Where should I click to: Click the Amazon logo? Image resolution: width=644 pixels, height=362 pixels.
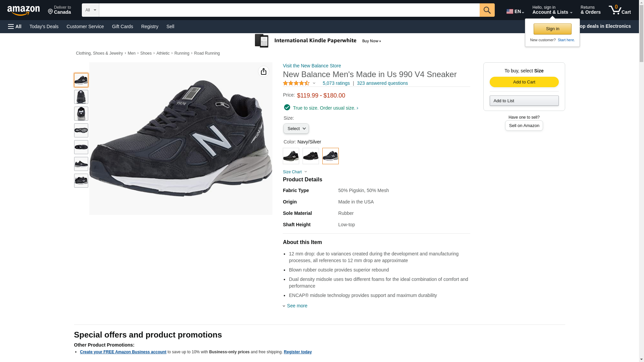pos(23,11)
